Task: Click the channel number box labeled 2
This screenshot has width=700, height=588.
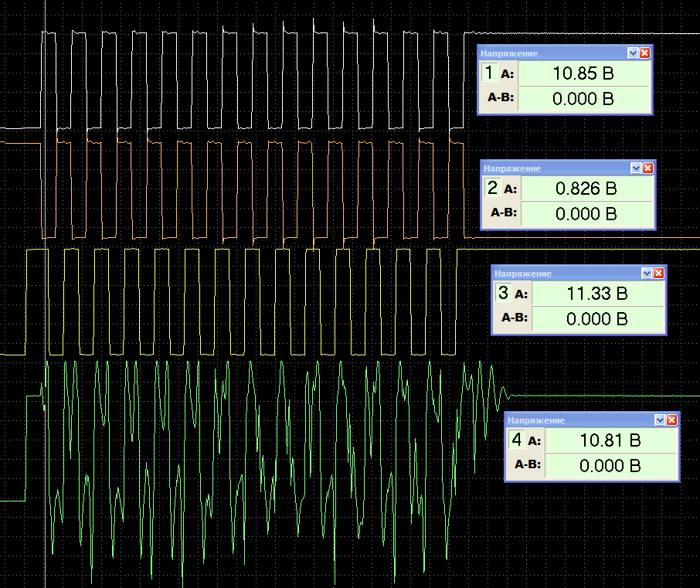Action: click(x=492, y=188)
